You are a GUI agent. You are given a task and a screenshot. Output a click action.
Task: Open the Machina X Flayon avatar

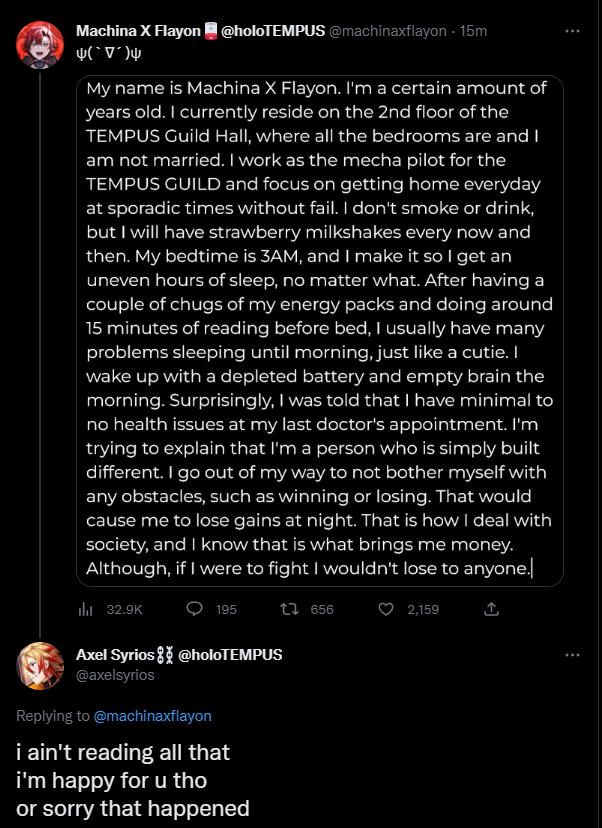[41, 43]
